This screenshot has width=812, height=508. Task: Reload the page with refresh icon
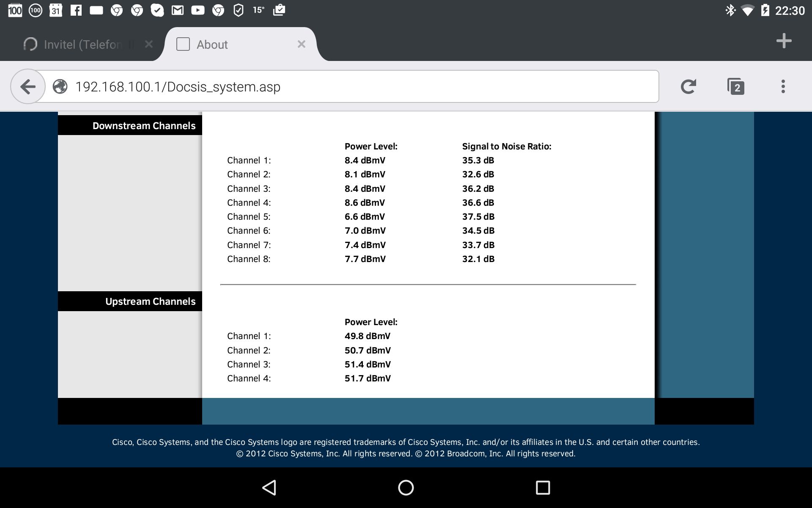pos(689,87)
